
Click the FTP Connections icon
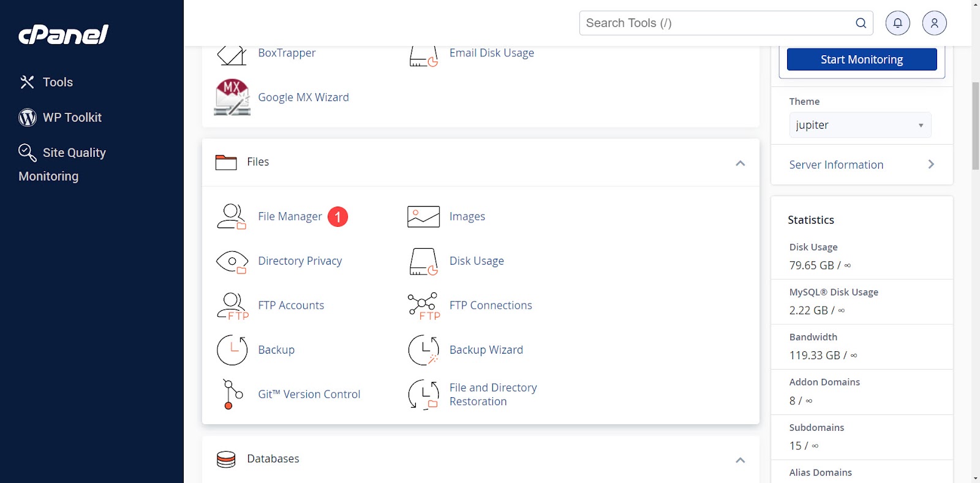click(424, 306)
